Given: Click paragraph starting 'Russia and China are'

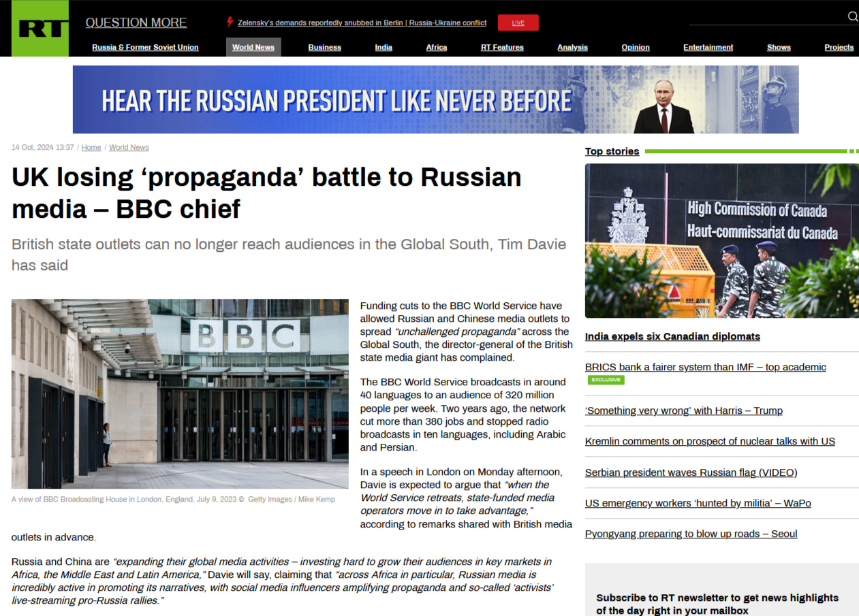Looking at the screenshot, I should click(283, 581).
